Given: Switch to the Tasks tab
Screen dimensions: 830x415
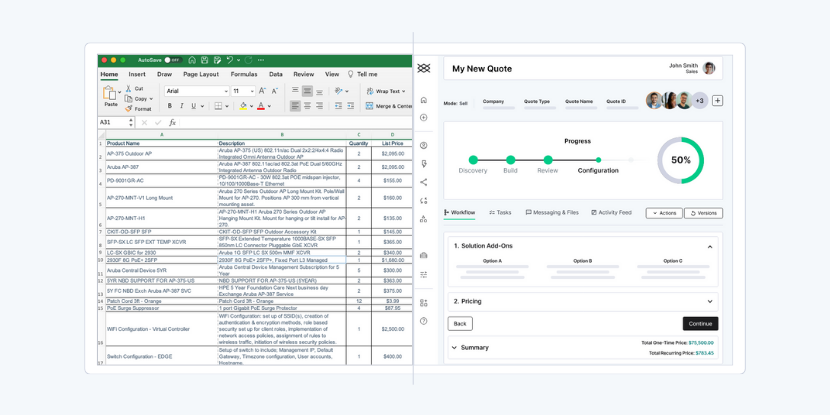Looking at the screenshot, I should (x=500, y=213).
